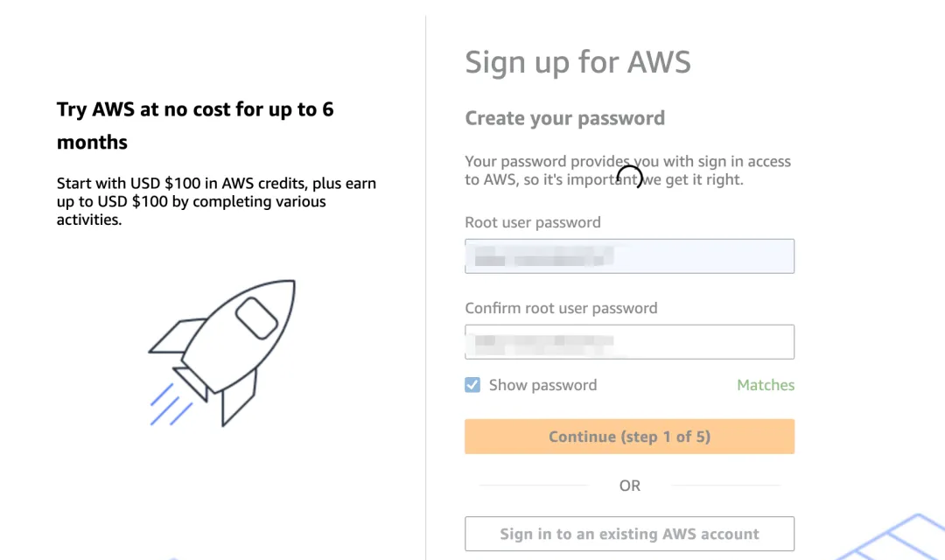Click the Confirm root user password label
Image resolution: width=945 pixels, height=560 pixels.
[561, 308]
